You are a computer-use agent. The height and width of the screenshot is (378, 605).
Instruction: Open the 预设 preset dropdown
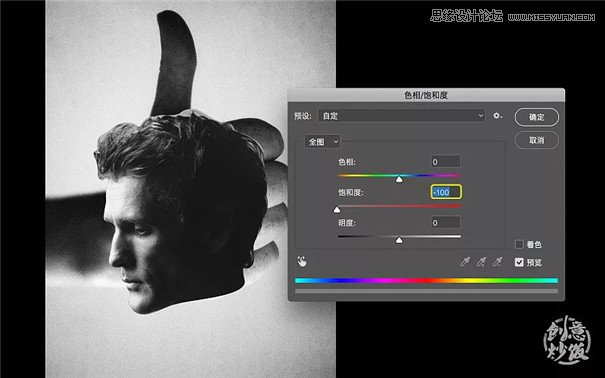click(402, 116)
